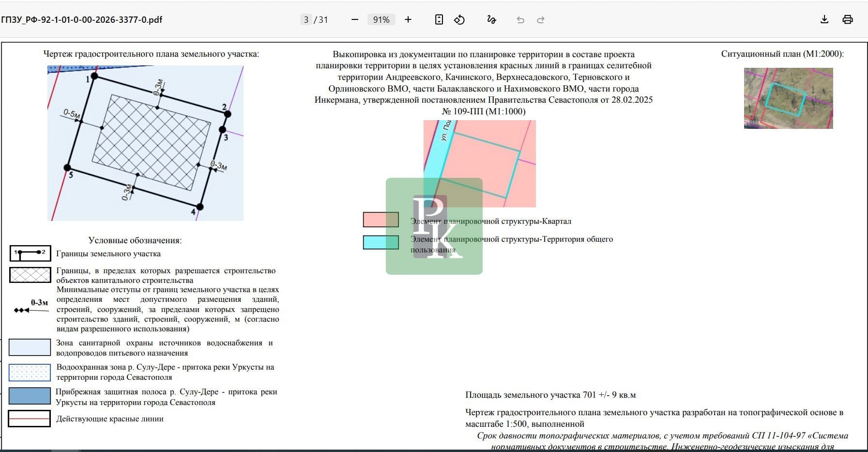Click the Условные обозначения heading

pos(135,240)
